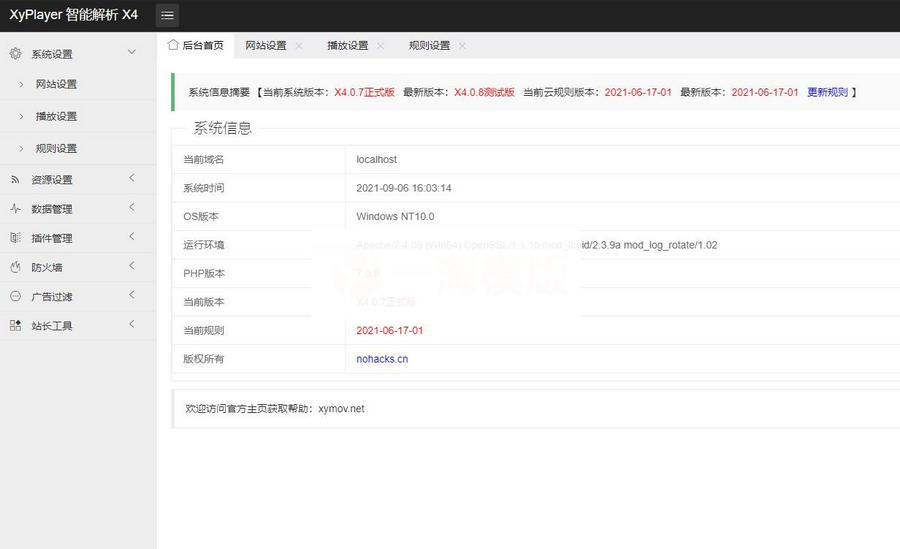The height and width of the screenshot is (549, 900).
Task: Switch to the 播放设置 tab
Action: (347, 46)
